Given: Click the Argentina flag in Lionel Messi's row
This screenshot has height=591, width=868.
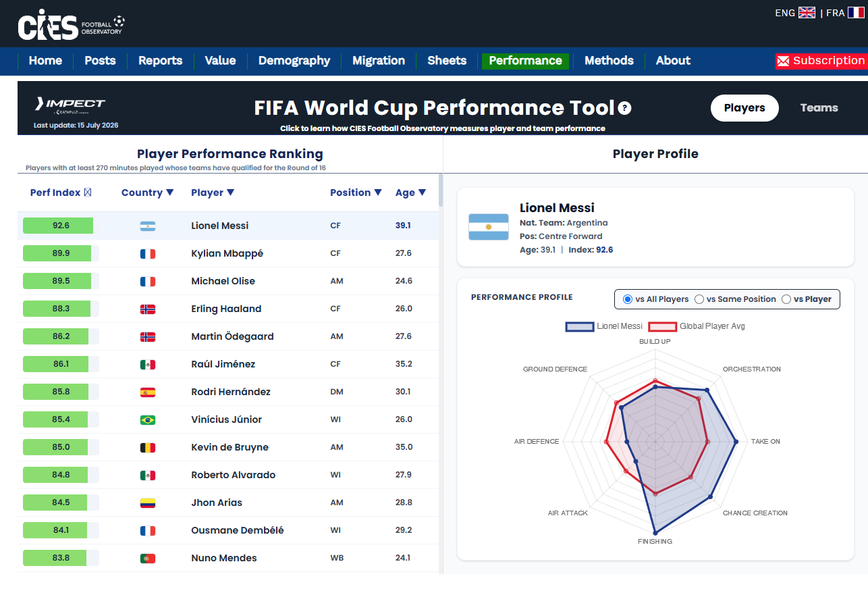Looking at the screenshot, I should [x=147, y=226].
